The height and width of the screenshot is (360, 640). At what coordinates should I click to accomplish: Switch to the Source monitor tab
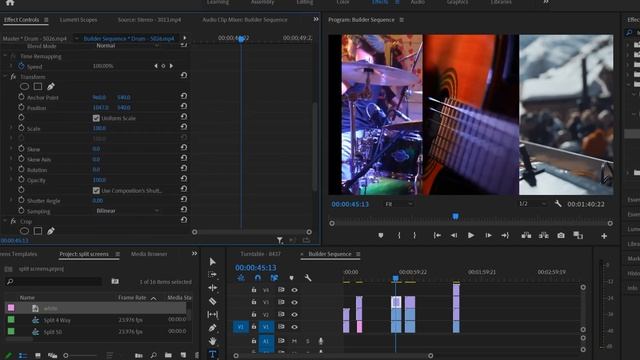coord(149,20)
